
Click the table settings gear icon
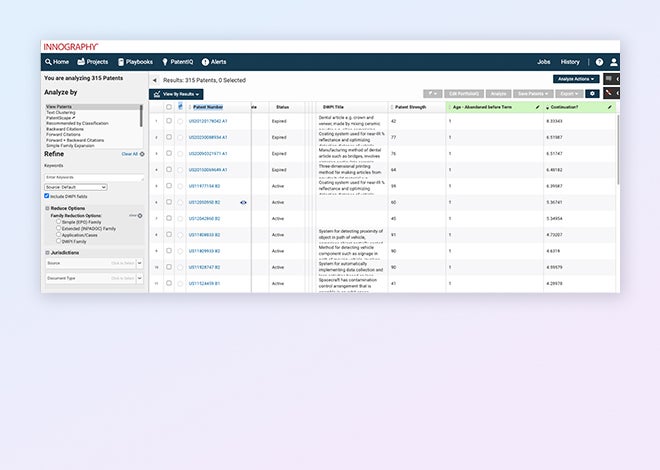tap(592, 93)
